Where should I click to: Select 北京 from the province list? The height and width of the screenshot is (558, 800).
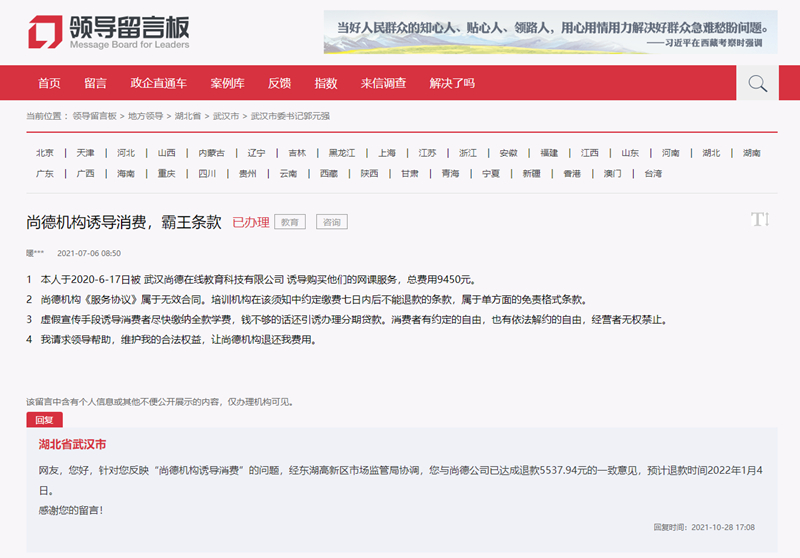coord(45,153)
